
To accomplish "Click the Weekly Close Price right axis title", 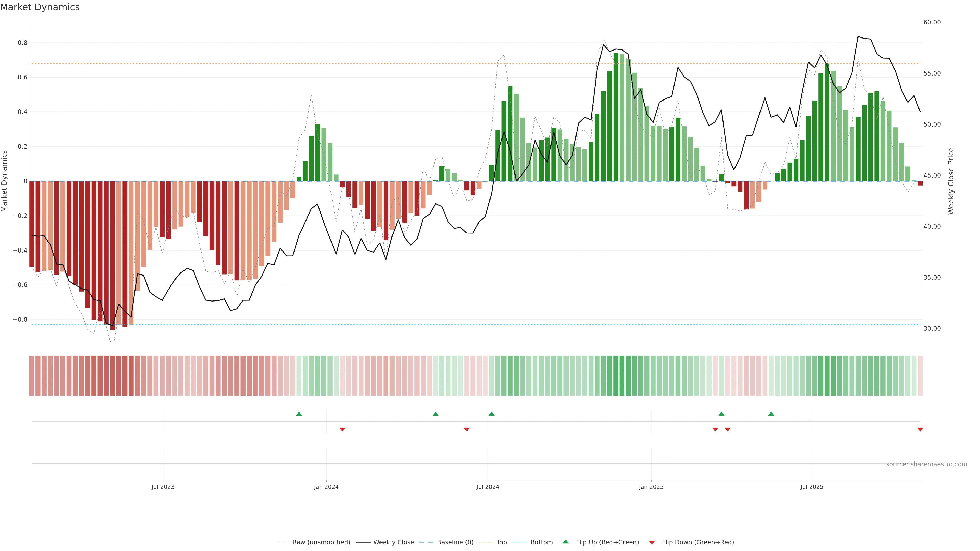I will pos(951,181).
